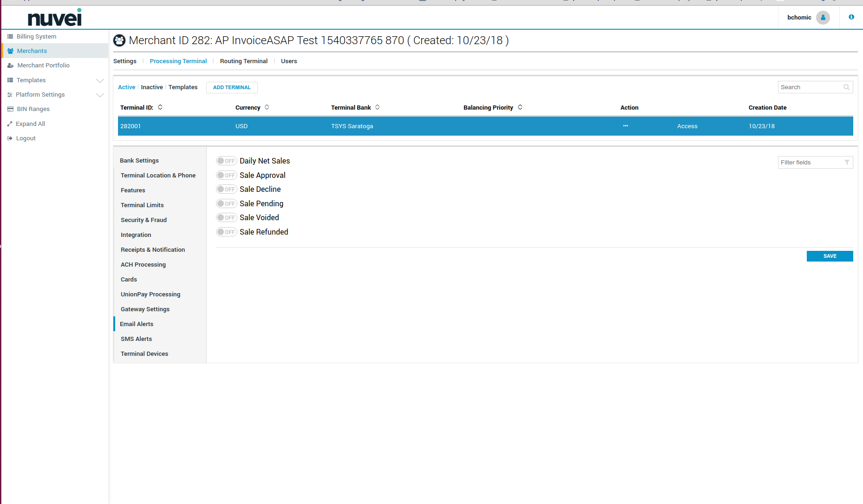Open Cards section
The image size is (863, 504).
(x=129, y=280)
